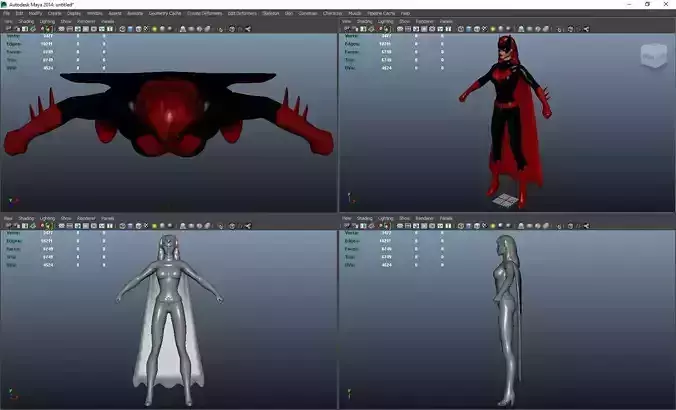Open the View menu of the top-view panel
The height and width of the screenshot is (410, 676).
[x=8, y=21]
